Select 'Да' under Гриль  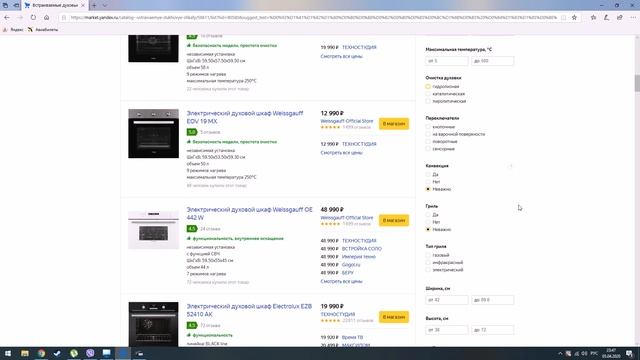[x=428, y=215]
